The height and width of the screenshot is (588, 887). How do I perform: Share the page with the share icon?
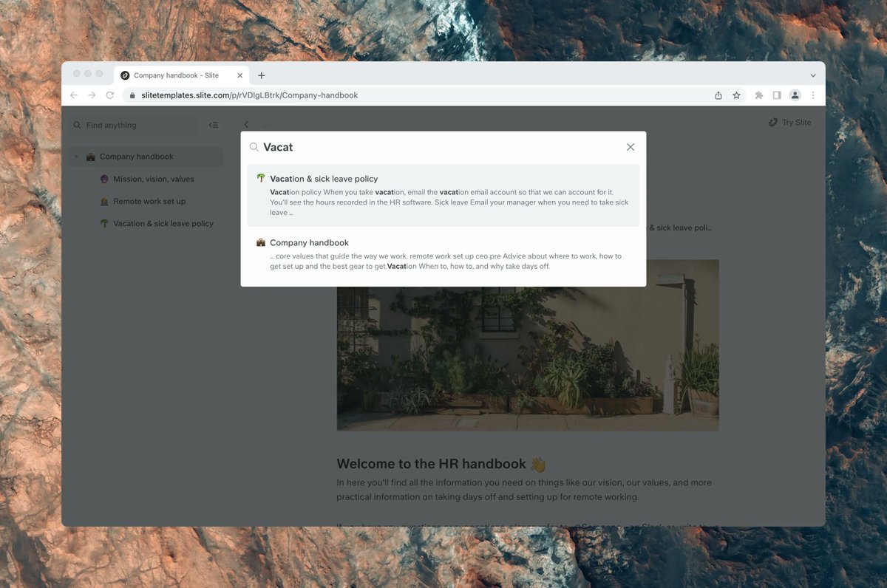(718, 95)
